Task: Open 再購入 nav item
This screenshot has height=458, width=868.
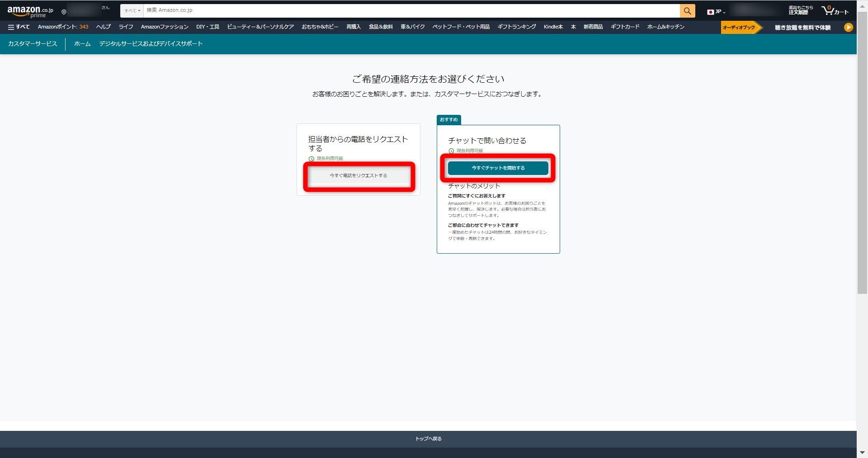Action: click(354, 27)
